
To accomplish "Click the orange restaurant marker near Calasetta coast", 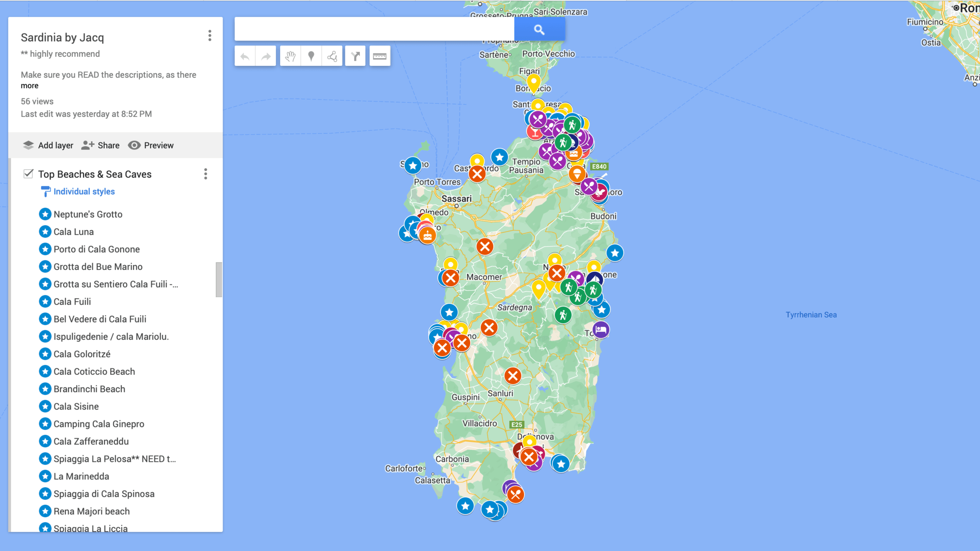I will 516,495.
